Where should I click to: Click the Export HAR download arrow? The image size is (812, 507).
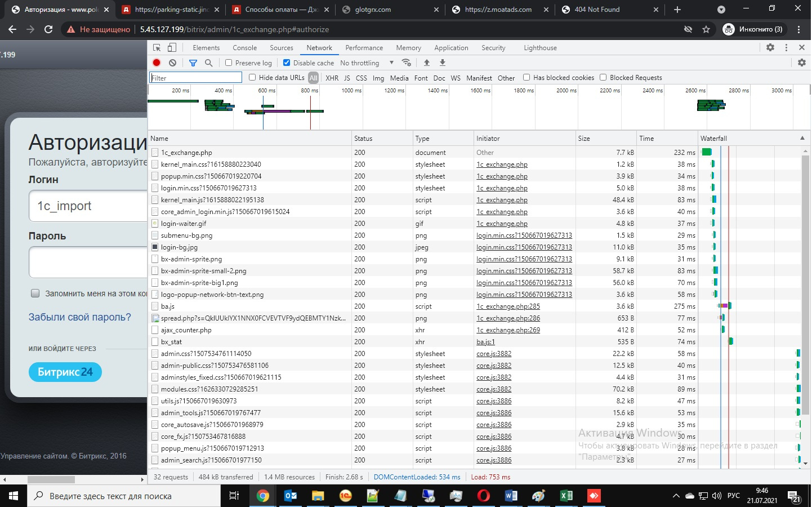click(x=443, y=63)
